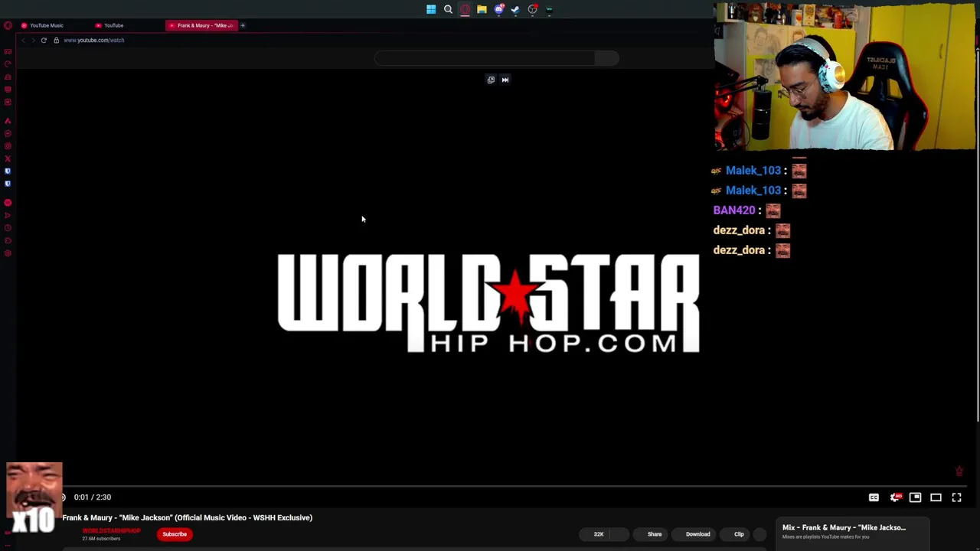Open My Flow arrow icon in sidebar
The width and height of the screenshot is (980, 551).
point(8,216)
